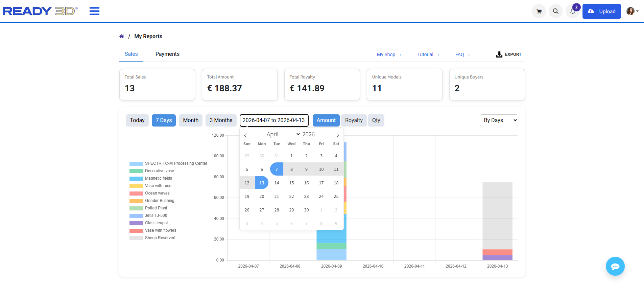Screen dimensions: 644x295
Task: Select the Sales tab
Action: pyautogui.click(x=131, y=54)
